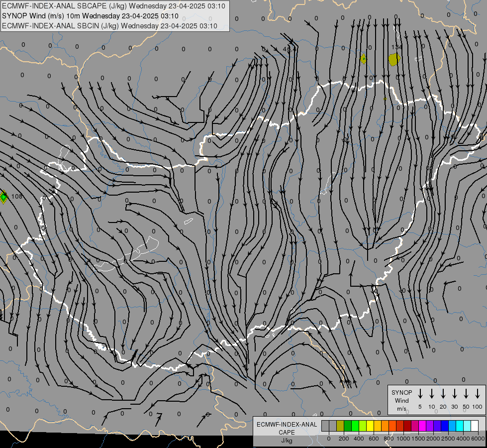Click the SYNOP Wind 10m title line

point(90,16)
